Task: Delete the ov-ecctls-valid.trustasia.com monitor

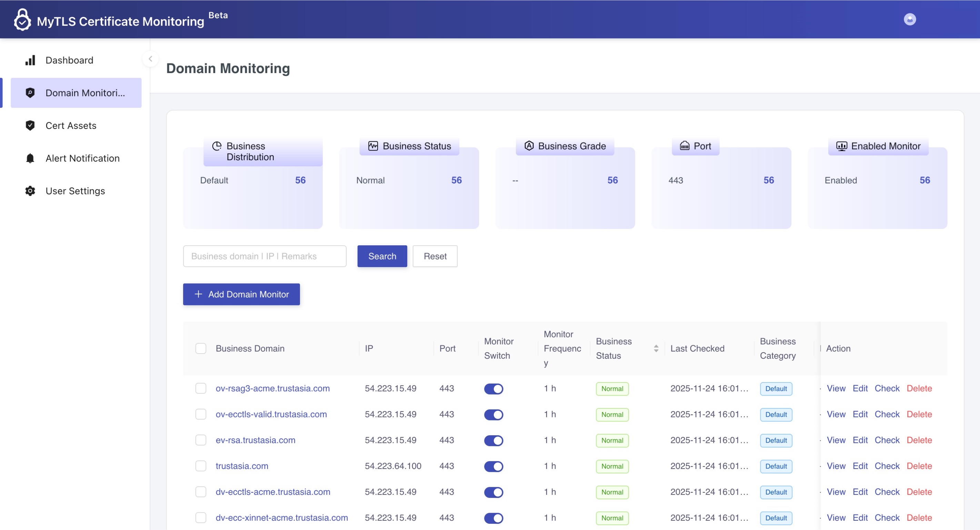Action: (920, 414)
